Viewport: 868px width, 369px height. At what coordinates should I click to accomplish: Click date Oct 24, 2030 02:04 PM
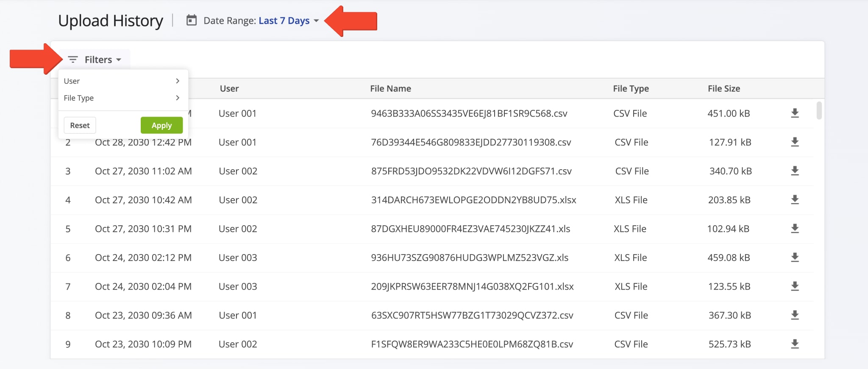[x=143, y=287]
